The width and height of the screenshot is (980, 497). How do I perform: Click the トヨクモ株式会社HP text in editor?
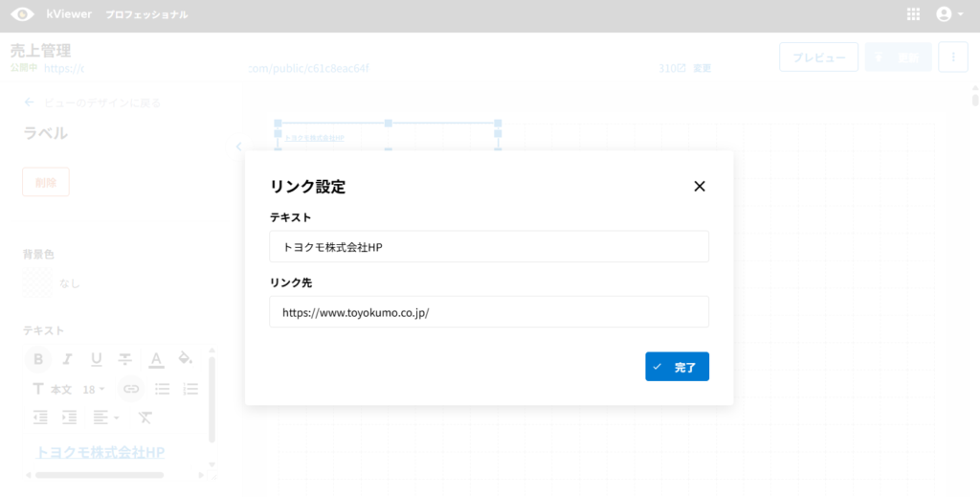pos(100,452)
